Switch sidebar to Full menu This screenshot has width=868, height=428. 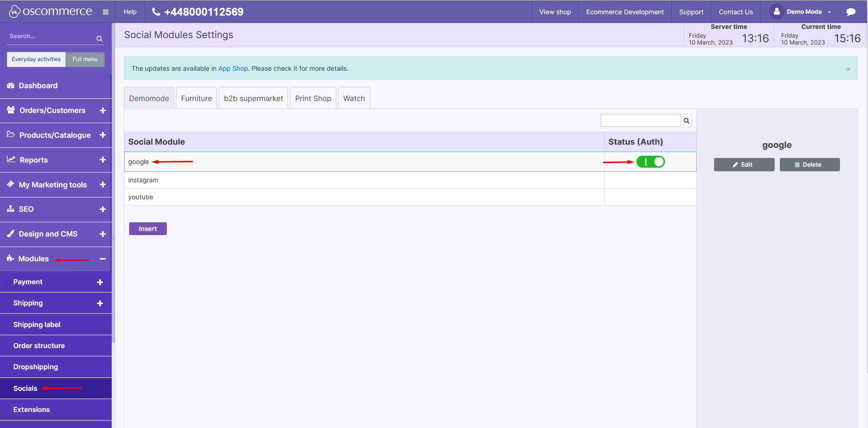click(x=85, y=59)
